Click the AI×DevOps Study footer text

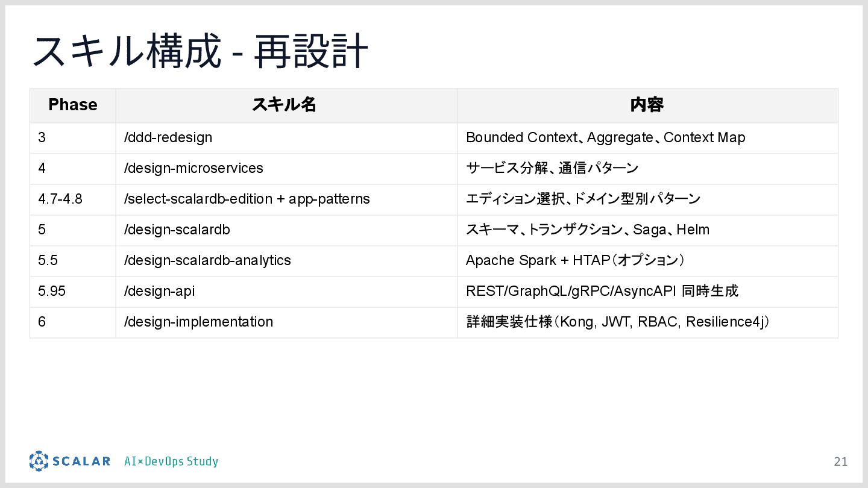[x=171, y=462]
